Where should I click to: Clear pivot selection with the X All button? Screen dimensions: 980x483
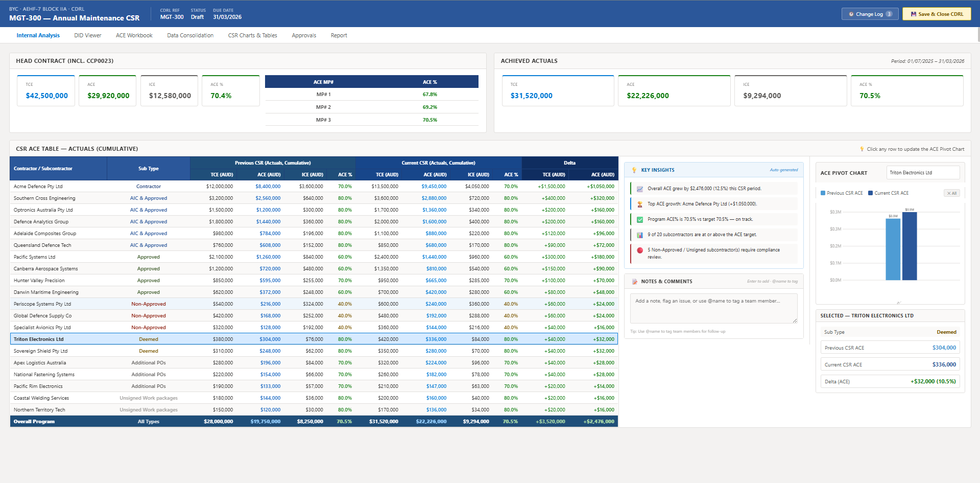pos(952,193)
